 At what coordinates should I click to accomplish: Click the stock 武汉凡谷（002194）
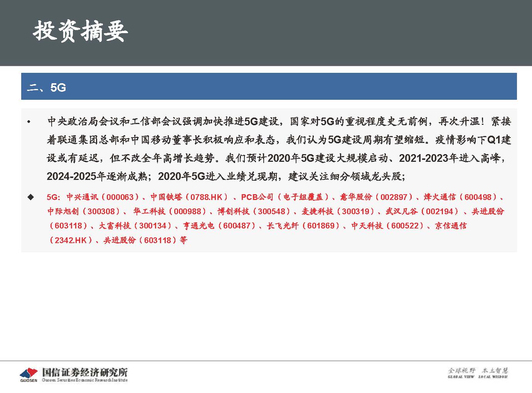pyautogui.click(x=422, y=211)
